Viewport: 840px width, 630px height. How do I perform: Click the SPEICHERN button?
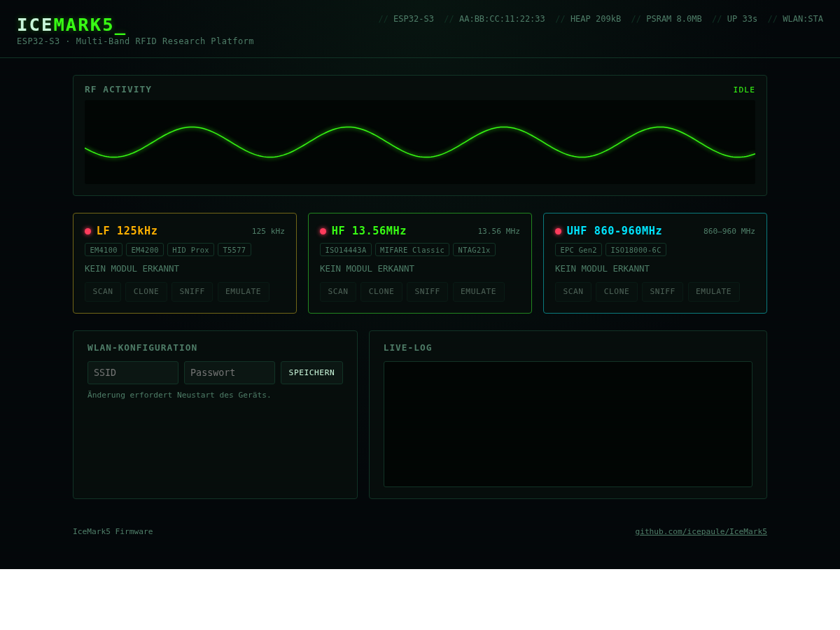coord(312,373)
